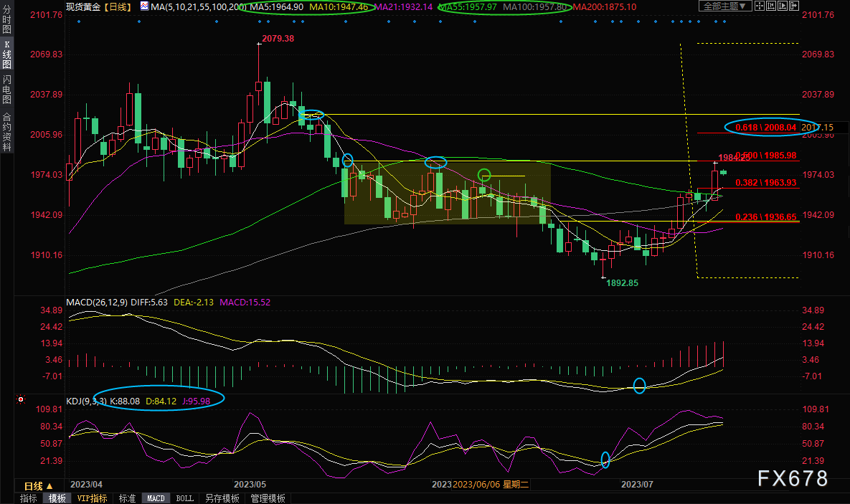Click the MA indicator chart icon

tap(144, 6)
